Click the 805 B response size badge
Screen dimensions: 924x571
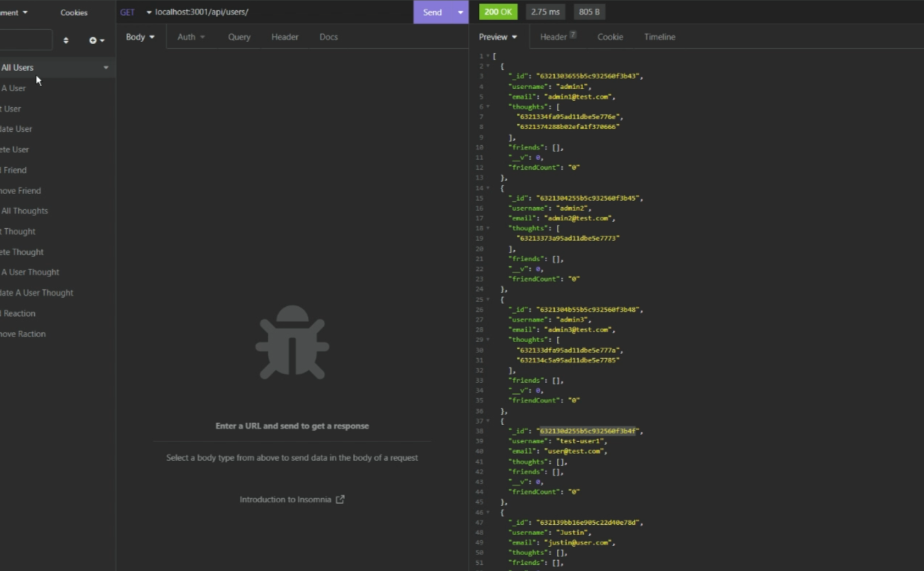(x=589, y=11)
